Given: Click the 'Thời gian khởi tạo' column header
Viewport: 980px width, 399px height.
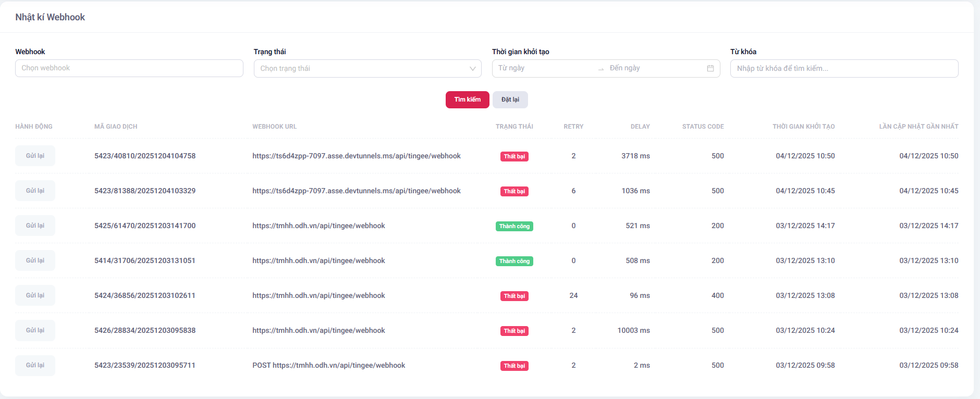Looking at the screenshot, I should [x=803, y=127].
